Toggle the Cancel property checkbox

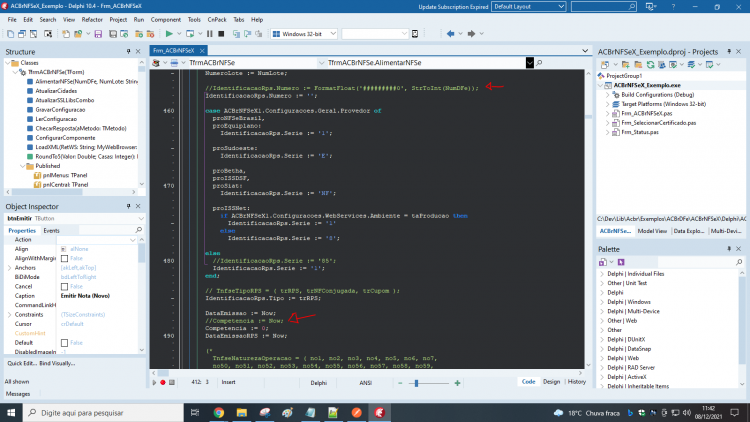coord(65,287)
